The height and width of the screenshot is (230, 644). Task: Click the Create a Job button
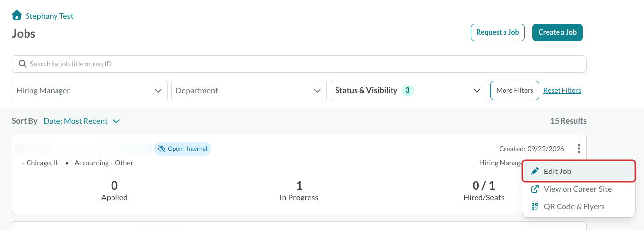[x=558, y=32]
